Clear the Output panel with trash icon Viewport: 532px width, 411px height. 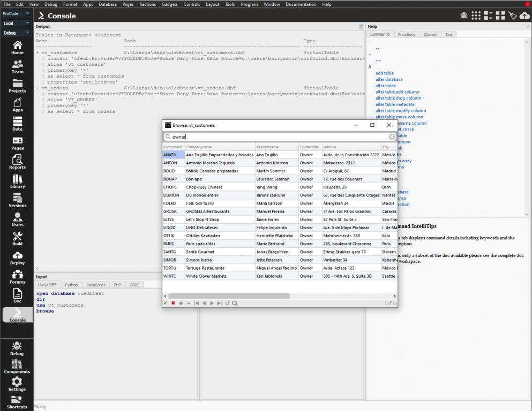361,27
